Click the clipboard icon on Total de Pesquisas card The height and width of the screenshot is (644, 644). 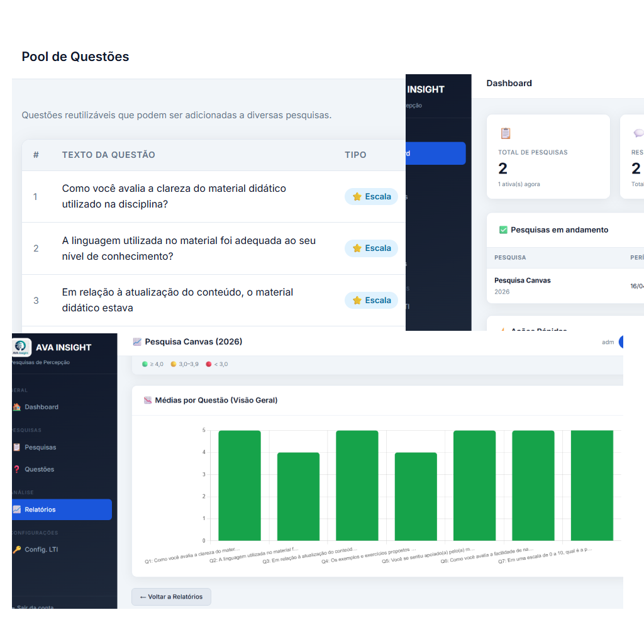click(x=506, y=133)
